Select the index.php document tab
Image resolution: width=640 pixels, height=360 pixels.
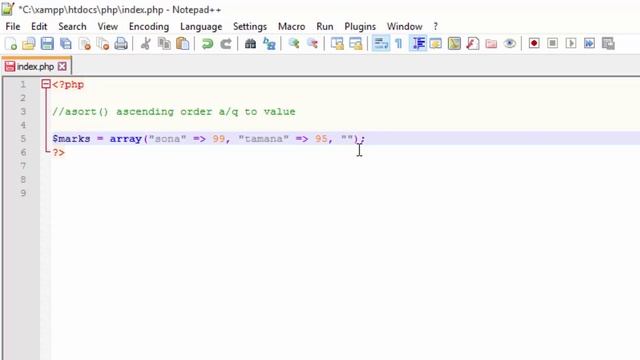coord(36,66)
